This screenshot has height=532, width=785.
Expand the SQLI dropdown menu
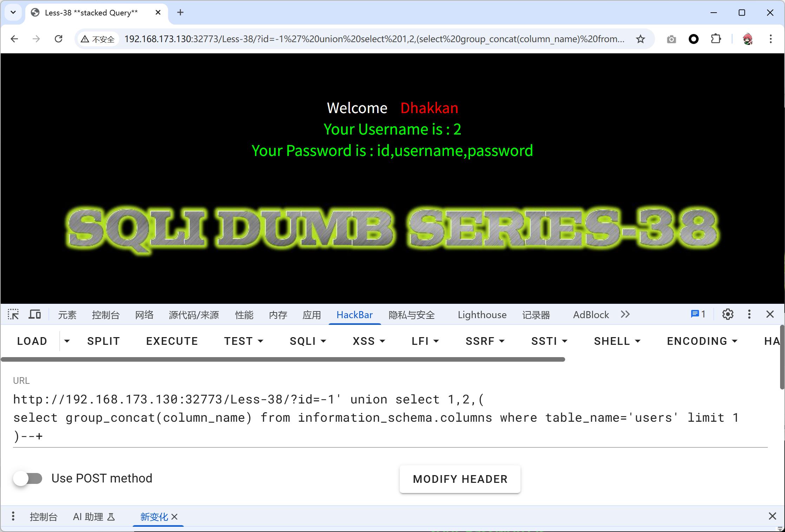(x=308, y=341)
